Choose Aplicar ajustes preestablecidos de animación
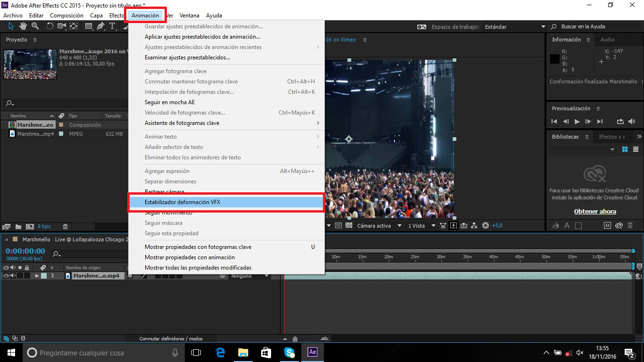Image resolution: width=644 pixels, height=362 pixels. coord(226,37)
